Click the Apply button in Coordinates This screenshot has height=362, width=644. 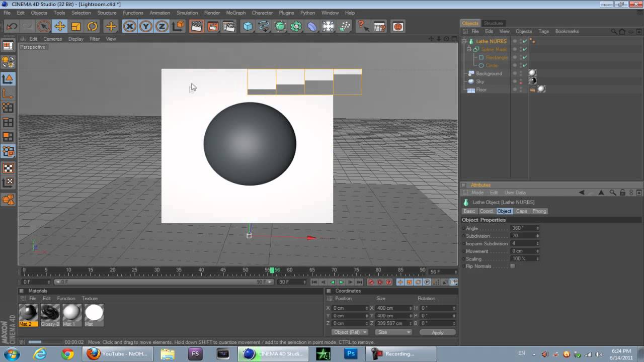[x=438, y=332]
